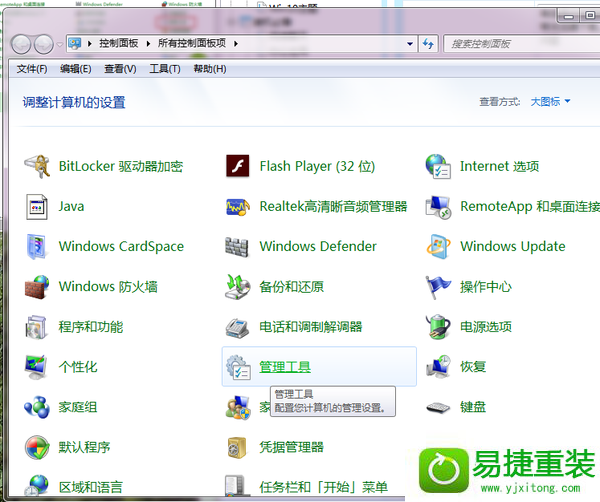Open the 操作中心 flag icon
Screen dimensions: 600x502
coord(438,287)
